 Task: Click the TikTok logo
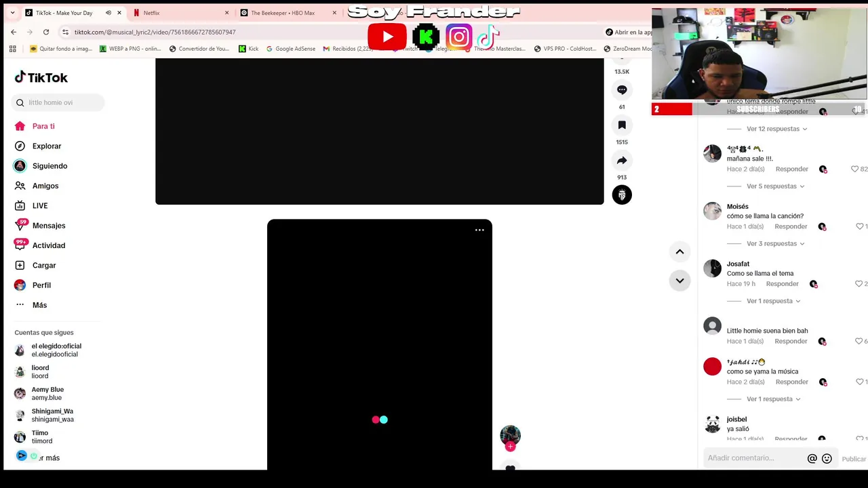(x=41, y=77)
